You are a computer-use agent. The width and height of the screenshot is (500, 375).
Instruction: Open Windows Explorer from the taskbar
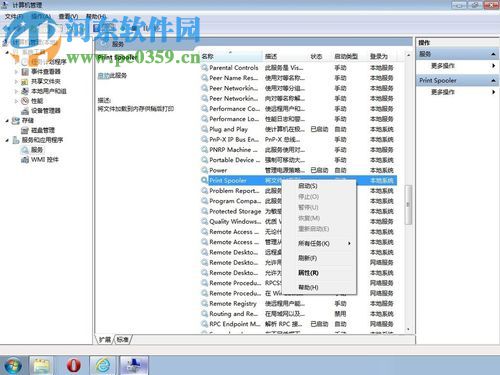click(42, 365)
